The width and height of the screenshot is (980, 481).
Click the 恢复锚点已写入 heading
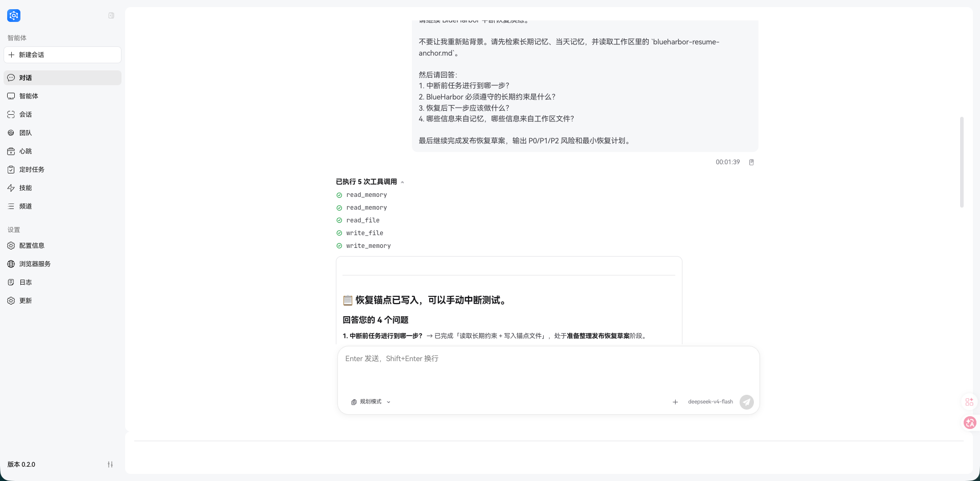424,300
